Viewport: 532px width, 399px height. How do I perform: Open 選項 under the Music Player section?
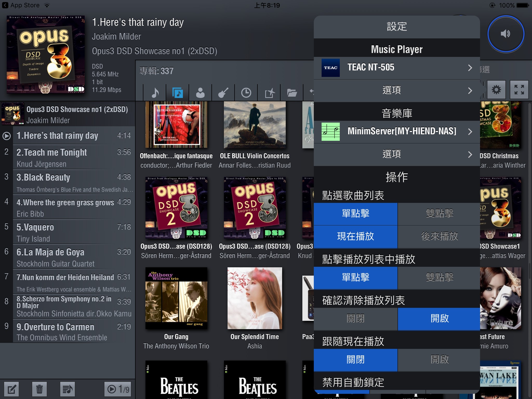coord(397,90)
